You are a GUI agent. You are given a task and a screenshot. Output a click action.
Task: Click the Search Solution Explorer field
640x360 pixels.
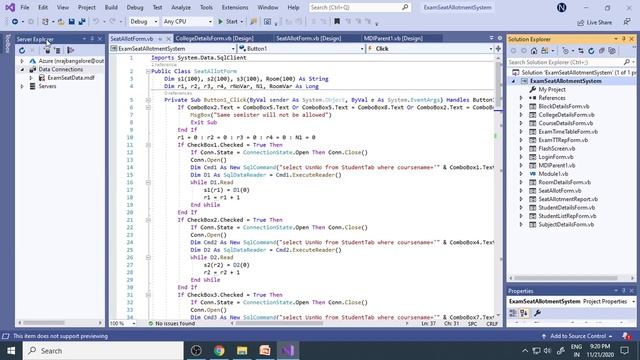[x=571, y=62]
